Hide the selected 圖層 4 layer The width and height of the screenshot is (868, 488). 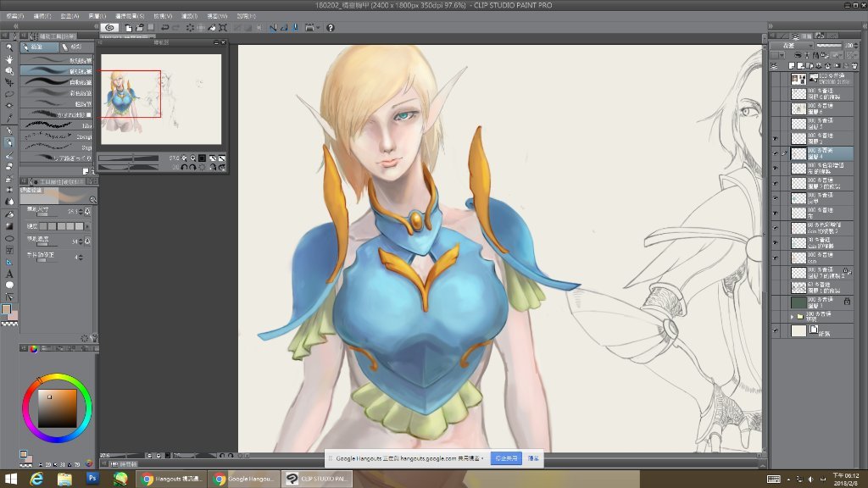775,154
